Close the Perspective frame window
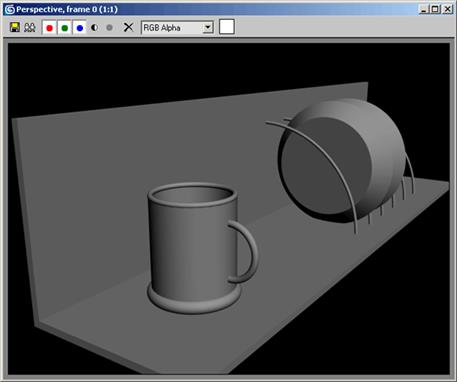The height and width of the screenshot is (382, 457). [447, 9]
